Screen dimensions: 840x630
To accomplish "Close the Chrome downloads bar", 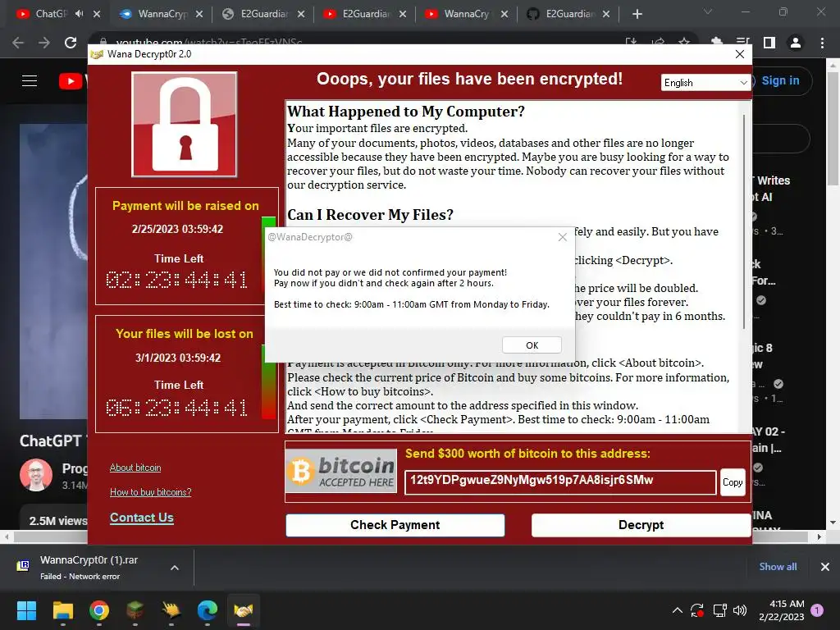I will [825, 566].
